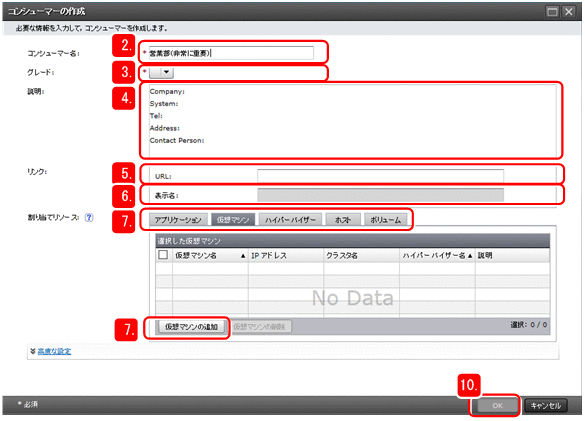This screenshot has width=585, height=421.
Task: Click the キャンセル button
Action: click(x=545, y=405)
